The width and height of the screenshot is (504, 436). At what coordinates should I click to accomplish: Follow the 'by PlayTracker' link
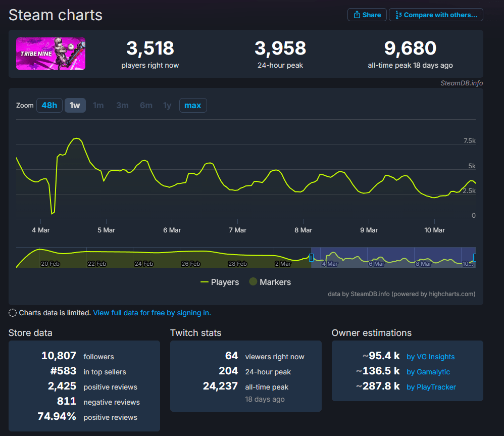click(431, 387)
